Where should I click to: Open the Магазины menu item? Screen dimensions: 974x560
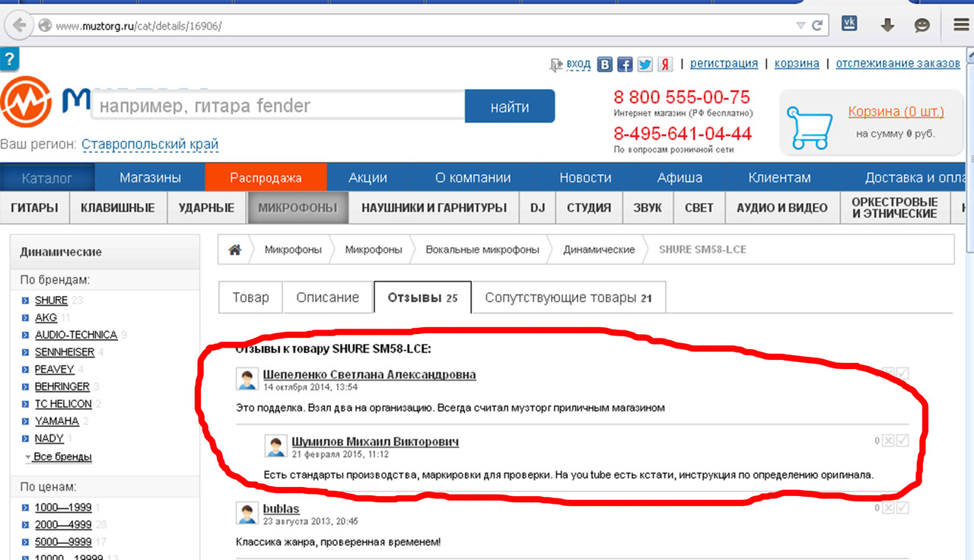pos(150,178)
